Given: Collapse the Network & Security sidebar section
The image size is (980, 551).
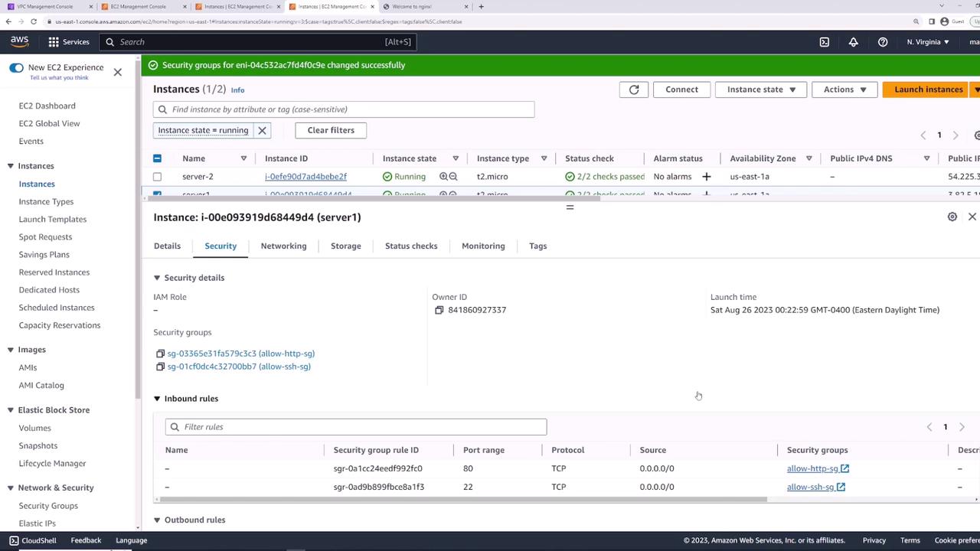Looking at the screenshot, I should (x=11, y=487).
